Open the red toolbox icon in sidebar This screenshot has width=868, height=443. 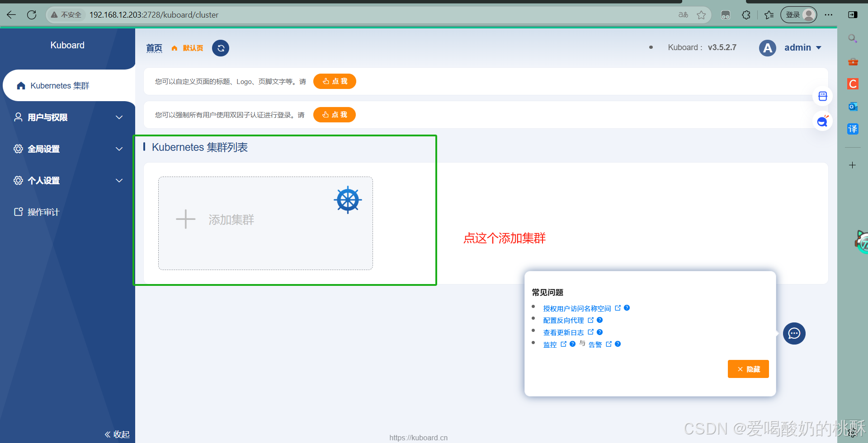853,61
